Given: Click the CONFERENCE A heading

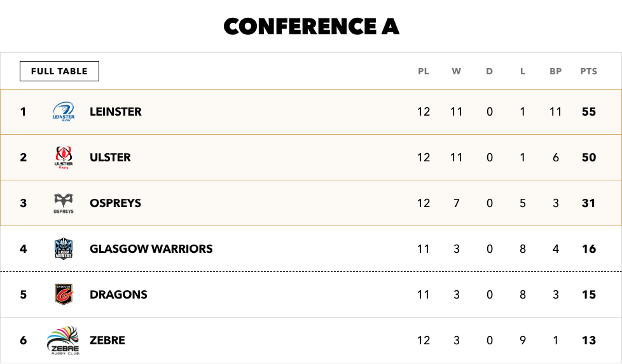Looking at the screenshot, I should 312,27.
